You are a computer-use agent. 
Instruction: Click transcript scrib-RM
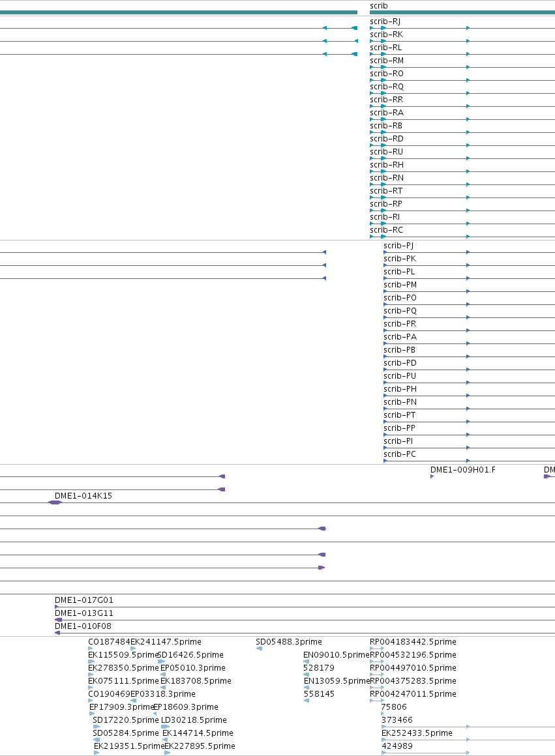[387, 60]
